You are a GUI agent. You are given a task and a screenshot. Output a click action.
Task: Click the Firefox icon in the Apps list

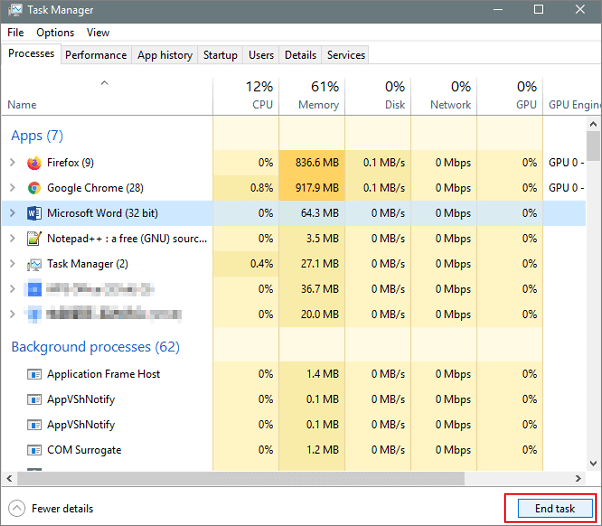[34, 162]
